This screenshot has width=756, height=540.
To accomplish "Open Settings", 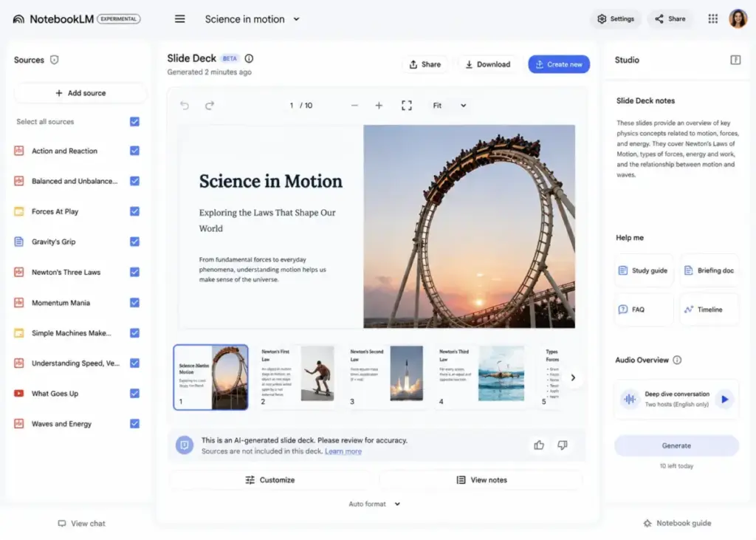I will pyautogui.click(x=616, y=18).
